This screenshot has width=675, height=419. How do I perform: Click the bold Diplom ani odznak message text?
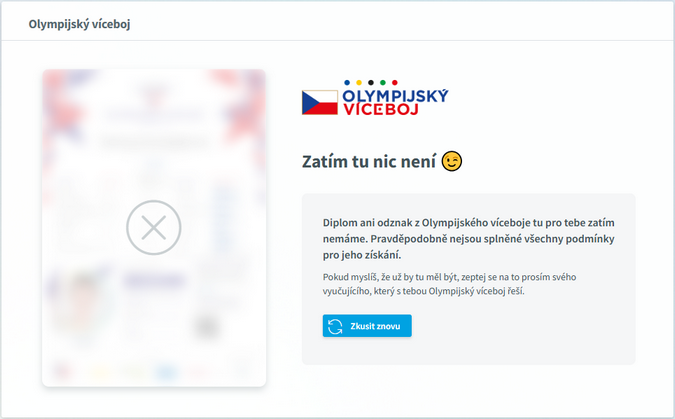469,239
